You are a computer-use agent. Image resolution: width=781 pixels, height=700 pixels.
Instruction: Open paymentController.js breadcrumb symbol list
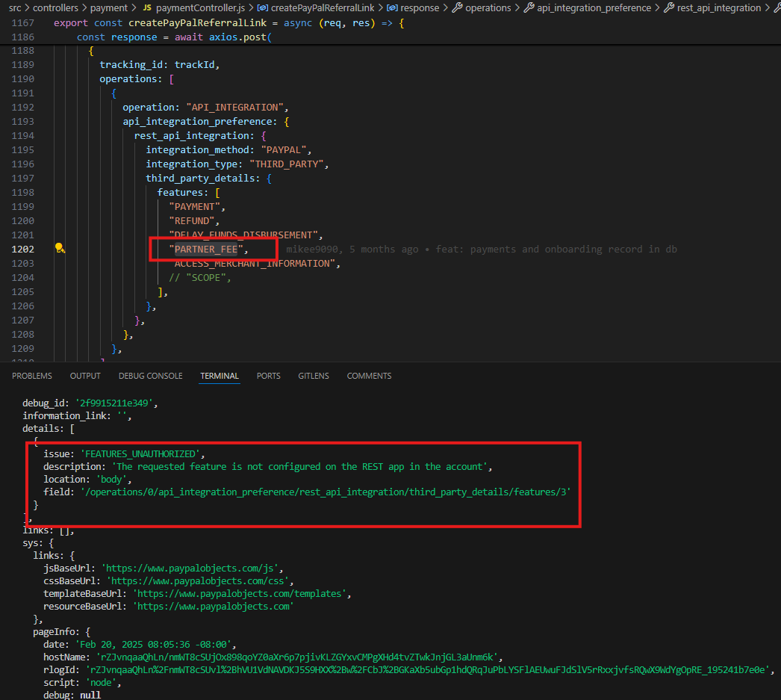point(200,7)
